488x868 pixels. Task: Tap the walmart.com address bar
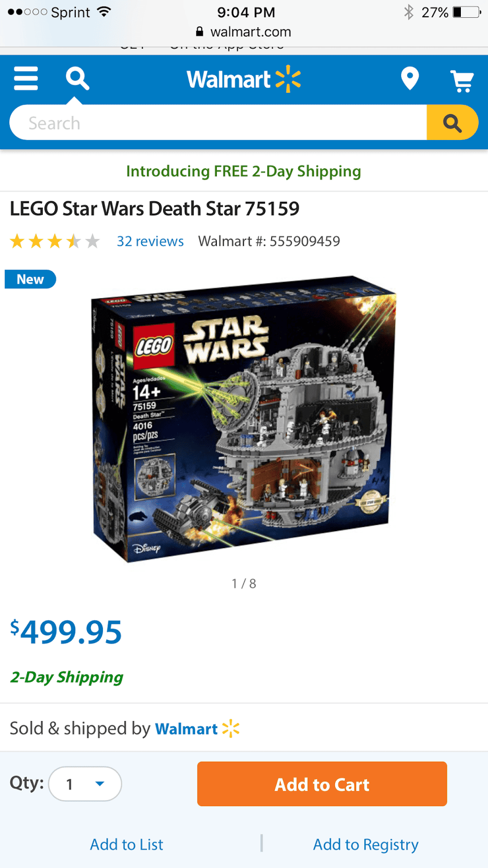point(244,32)
